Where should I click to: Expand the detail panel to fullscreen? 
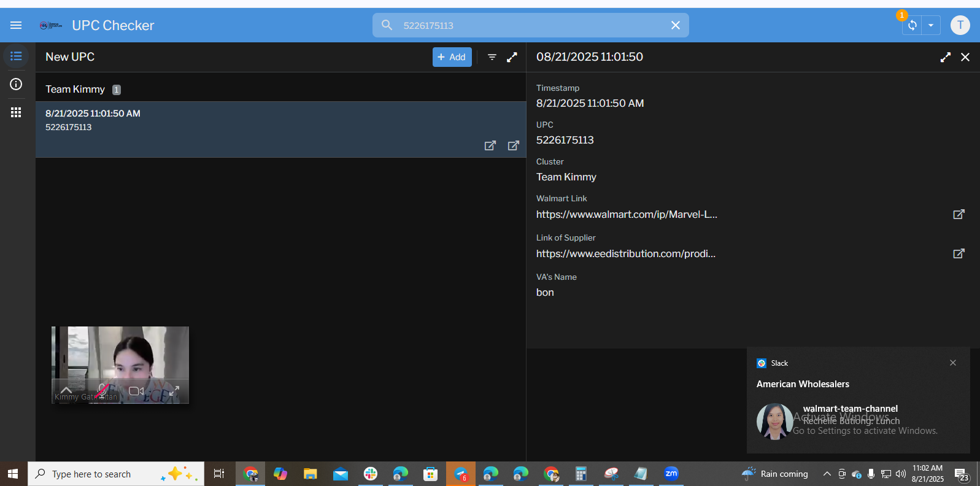[x=946, y=57]
